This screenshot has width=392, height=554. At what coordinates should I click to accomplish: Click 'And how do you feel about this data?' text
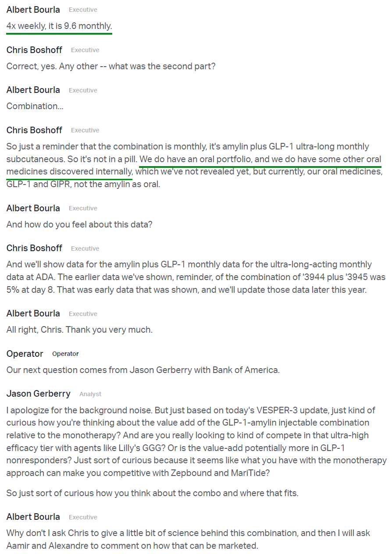79,224
